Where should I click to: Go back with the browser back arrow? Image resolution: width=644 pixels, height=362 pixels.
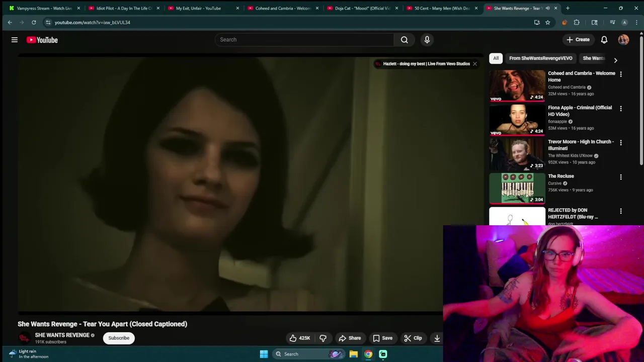[x=10, y=22]
